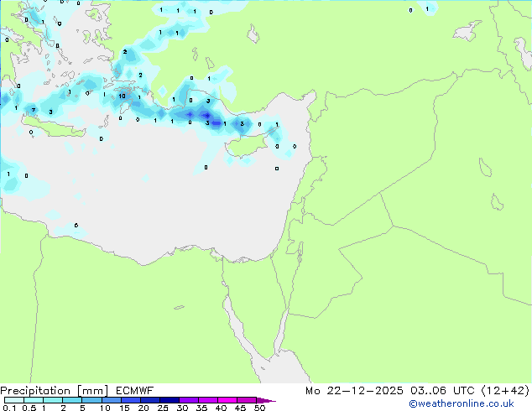The width and height of the screenshot is (532, 411).
Task: Select the legend swatch between 5 and 10
Action: (x=91, y=400)
